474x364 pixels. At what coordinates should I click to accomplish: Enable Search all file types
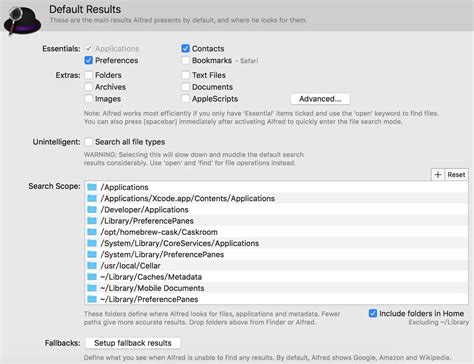(x=89, y=142)
